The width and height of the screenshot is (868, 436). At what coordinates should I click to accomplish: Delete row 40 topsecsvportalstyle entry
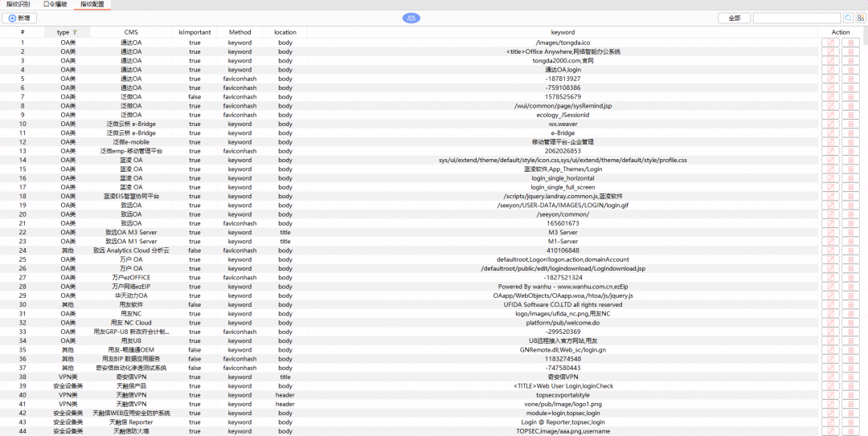(851, 395)
